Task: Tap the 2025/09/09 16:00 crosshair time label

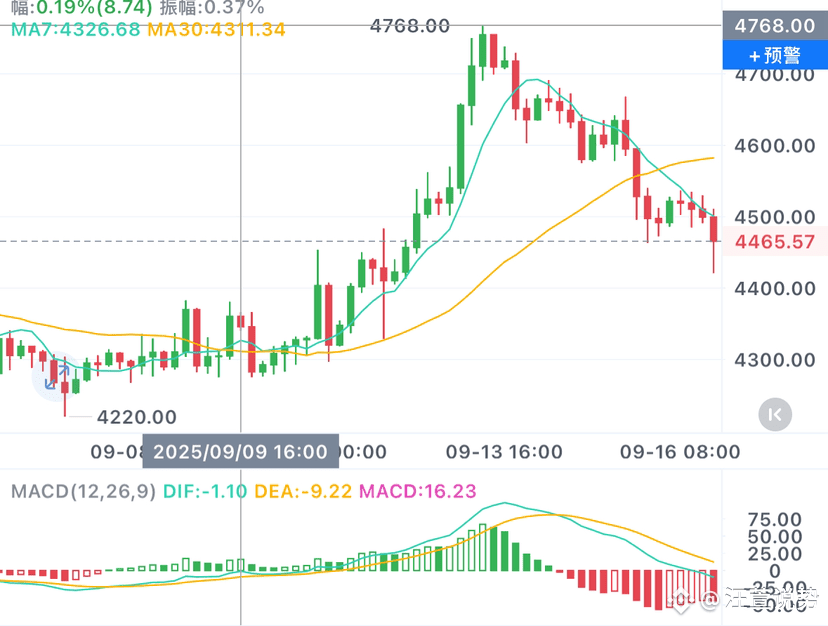Action: click(x=240, y=452)
